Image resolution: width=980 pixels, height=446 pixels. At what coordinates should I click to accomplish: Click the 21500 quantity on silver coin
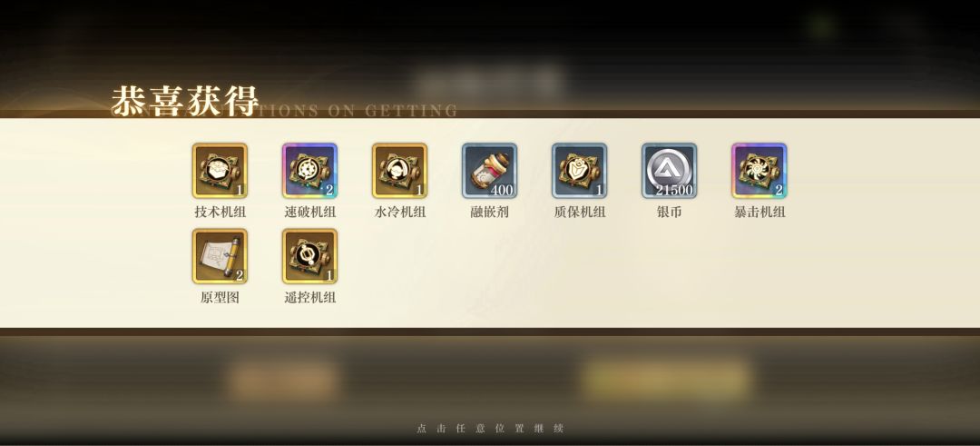click(674, 190)
